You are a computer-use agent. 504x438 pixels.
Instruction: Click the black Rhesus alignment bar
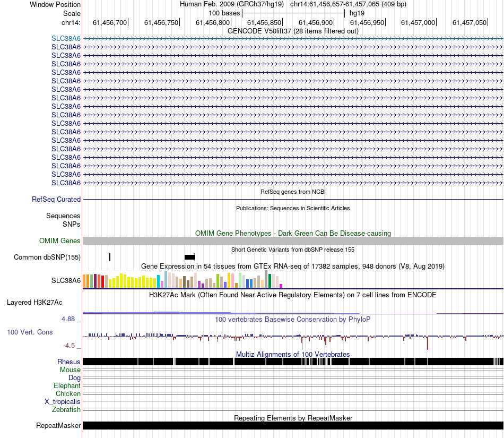[x=293, y=362]
